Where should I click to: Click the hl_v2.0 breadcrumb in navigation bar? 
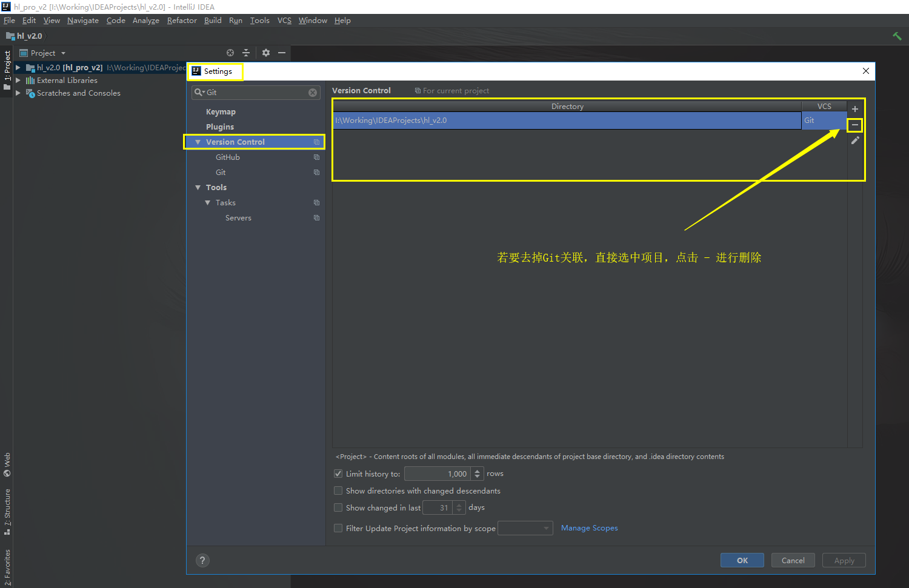tap(24, 36)
